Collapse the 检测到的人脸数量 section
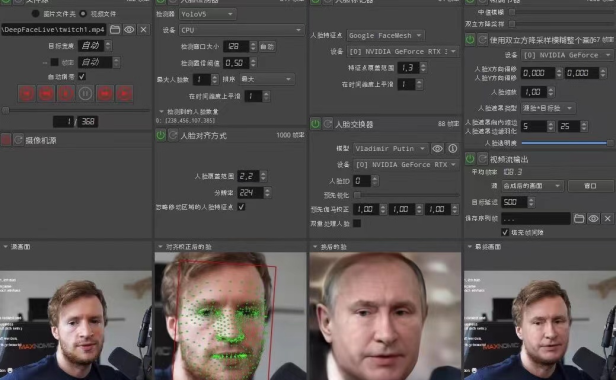This screenshot has height=380, width=616. (x=161, y=112)
